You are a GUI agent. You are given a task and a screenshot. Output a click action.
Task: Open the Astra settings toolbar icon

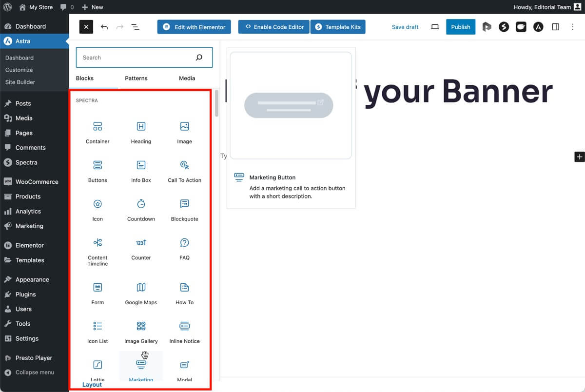[538, 27]
